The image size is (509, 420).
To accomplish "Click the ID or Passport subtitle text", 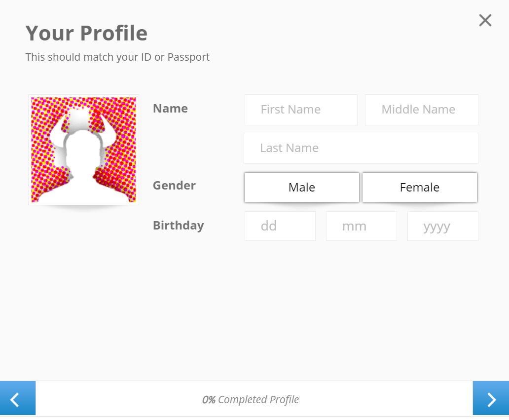I will click(x=117, y=57).
